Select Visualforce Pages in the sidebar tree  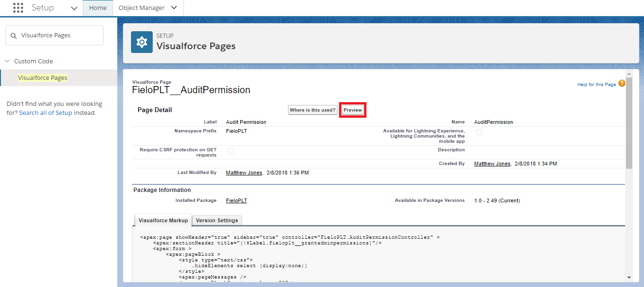pyautogui.click(x=43, y=78)
